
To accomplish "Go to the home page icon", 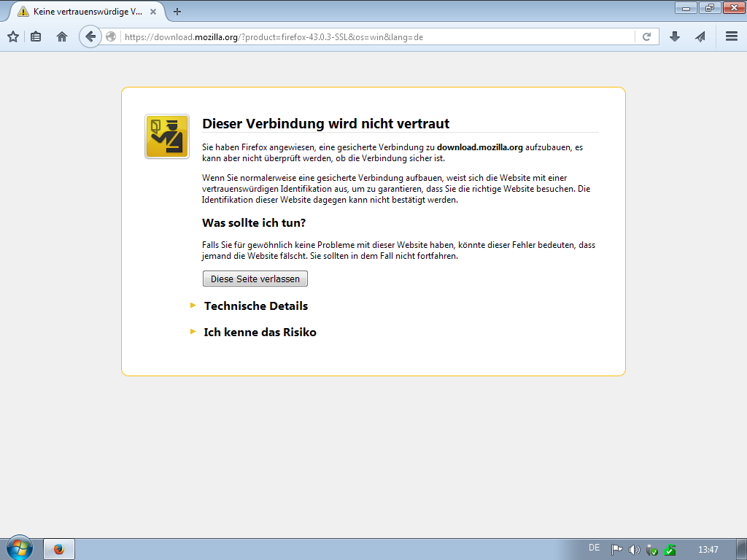I will (x=62, y=36).
